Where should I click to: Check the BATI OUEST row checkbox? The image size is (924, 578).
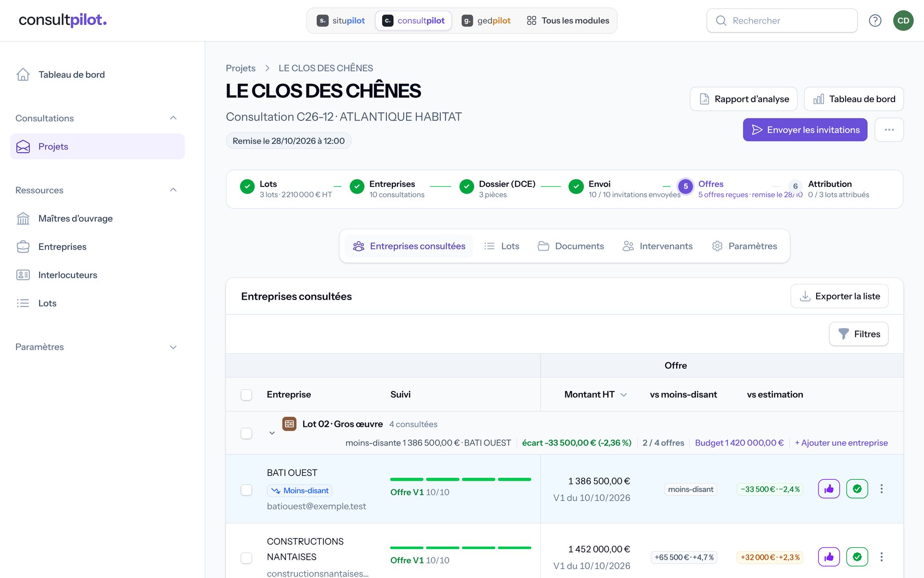point(246,490)
